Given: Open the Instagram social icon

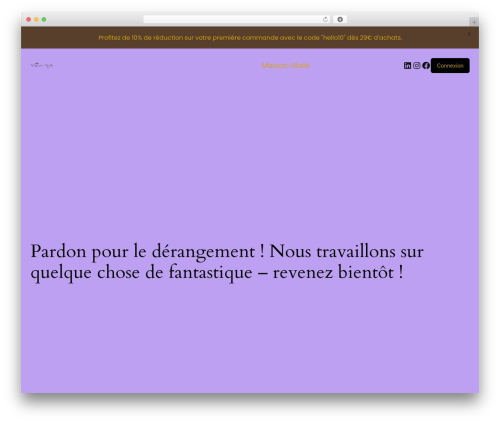Looking at the screenshot, I should click(416, 65).
